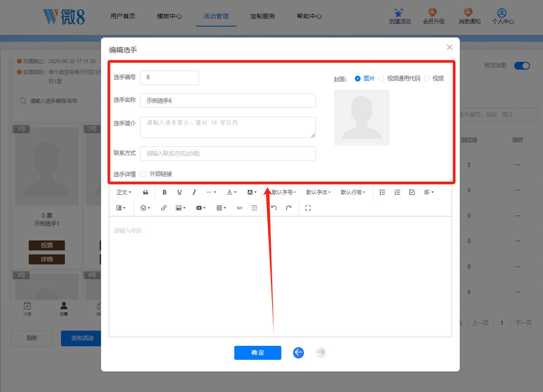Click the 刷新 button
The width and height of the screenshot is (543, 392).
pyautogui.click(x=32, y=338)
